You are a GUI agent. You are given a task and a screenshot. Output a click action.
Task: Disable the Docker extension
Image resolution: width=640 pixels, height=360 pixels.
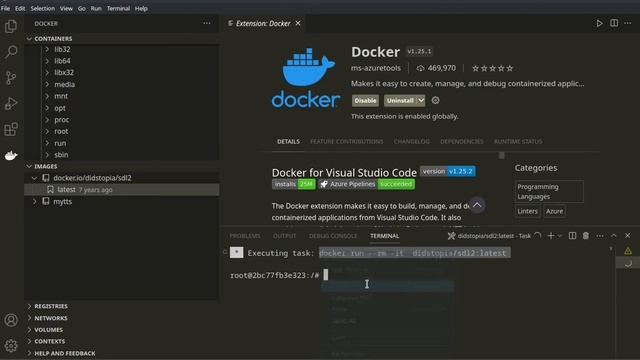point(365,100)
